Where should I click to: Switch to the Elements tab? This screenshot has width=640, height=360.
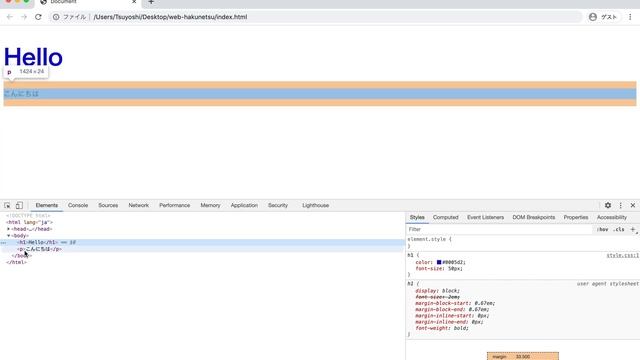coord(47,205)
